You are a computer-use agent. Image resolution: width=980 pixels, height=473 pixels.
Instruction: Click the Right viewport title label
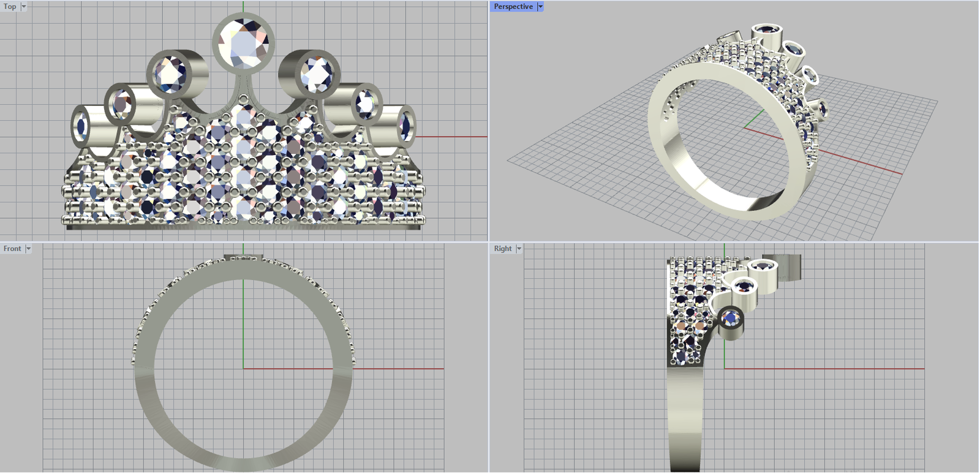[502, 249]
